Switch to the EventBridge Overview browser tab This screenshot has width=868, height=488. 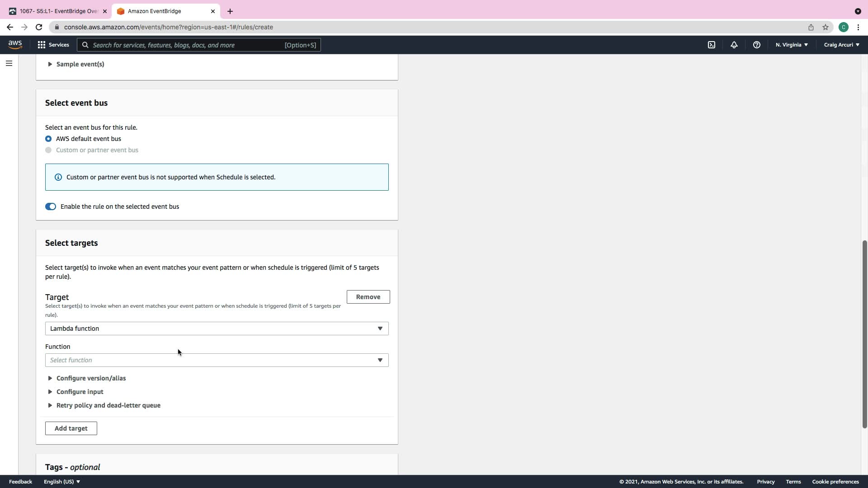(58, 11)
